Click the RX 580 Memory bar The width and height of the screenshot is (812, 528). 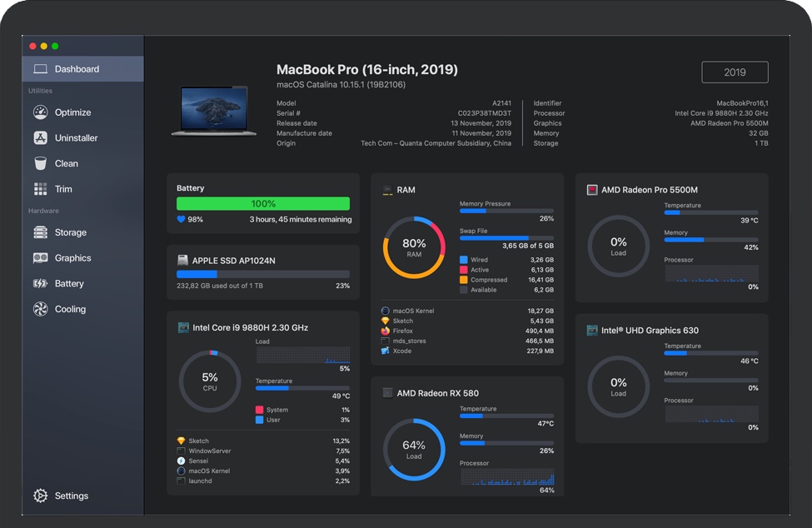tap(506, 443)
